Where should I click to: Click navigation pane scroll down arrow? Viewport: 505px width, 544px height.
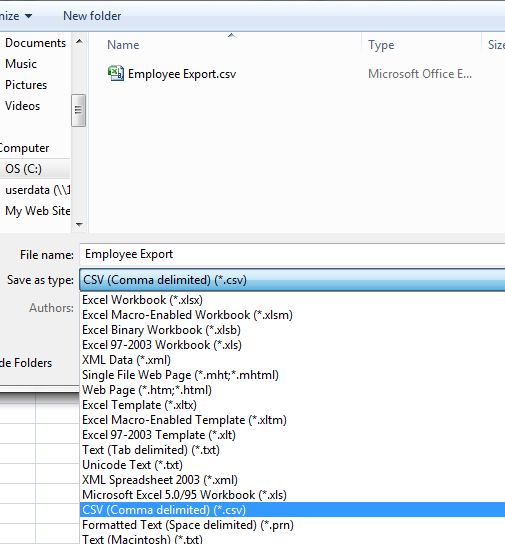pyautogui.click(x=79, y=225)
